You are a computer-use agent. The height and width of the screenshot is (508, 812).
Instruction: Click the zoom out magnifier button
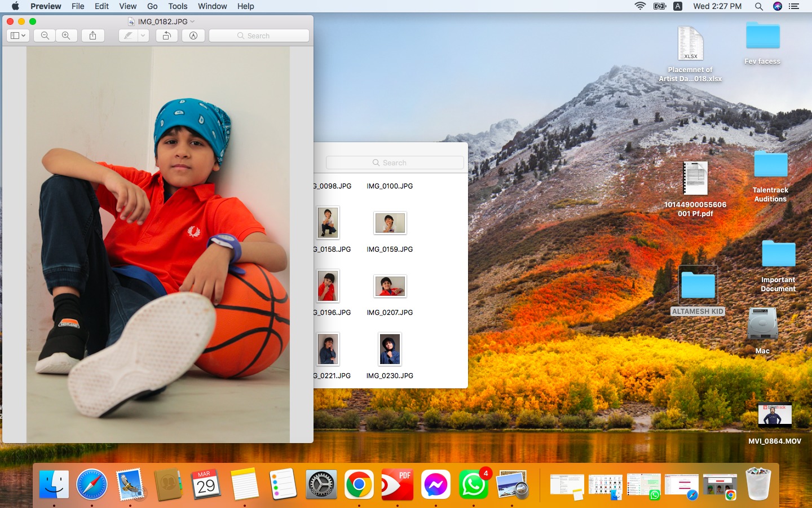click(x=45, y=36)
